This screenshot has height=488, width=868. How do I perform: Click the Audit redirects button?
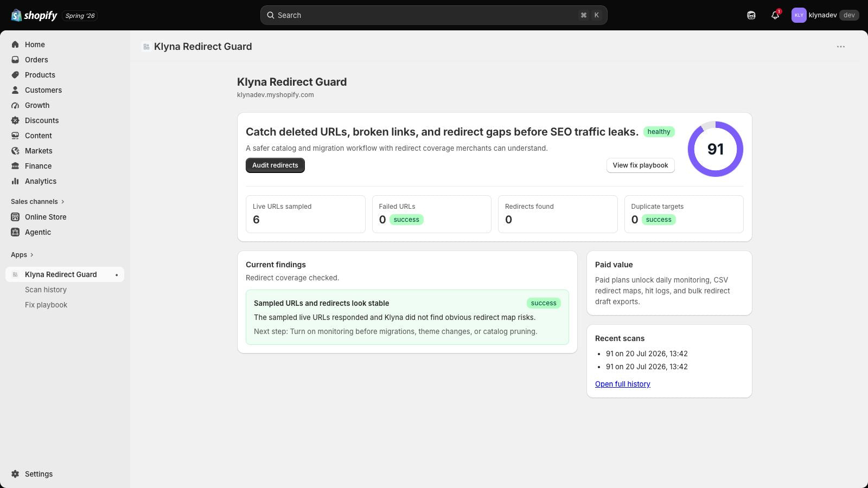275,165
